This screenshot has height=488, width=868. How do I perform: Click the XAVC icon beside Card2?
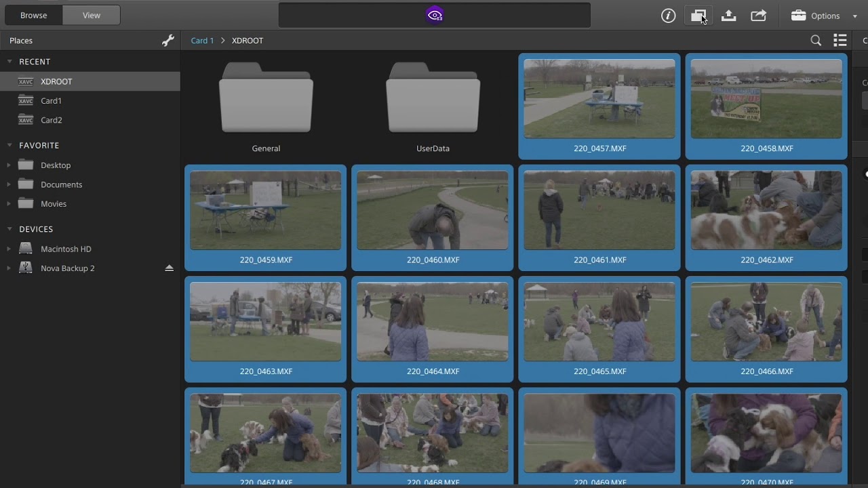[26, 120]
